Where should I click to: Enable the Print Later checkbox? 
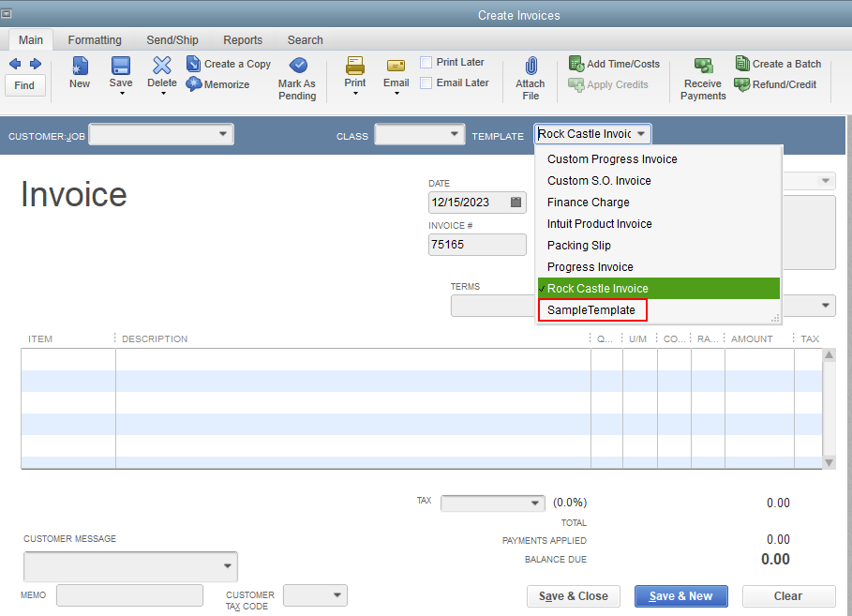pos(427,61)
